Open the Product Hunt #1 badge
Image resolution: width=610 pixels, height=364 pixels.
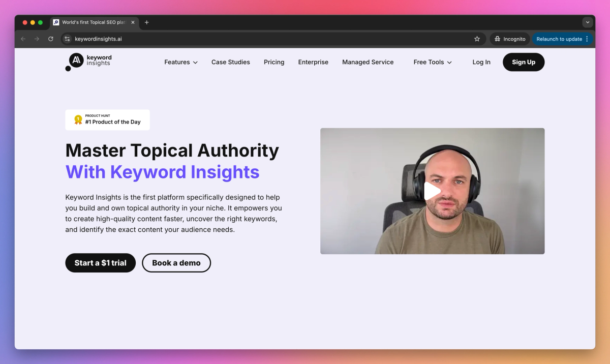pyautogui.click(x=108, y=120)
